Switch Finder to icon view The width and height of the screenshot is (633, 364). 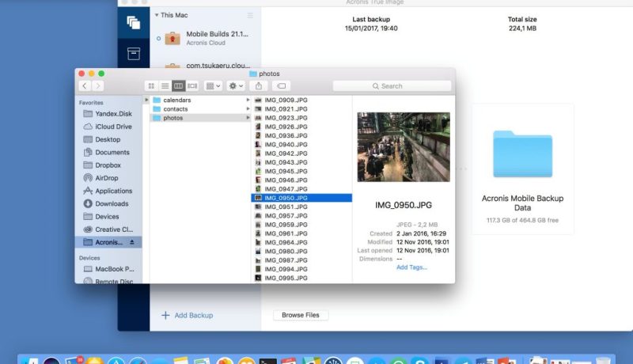151,86
